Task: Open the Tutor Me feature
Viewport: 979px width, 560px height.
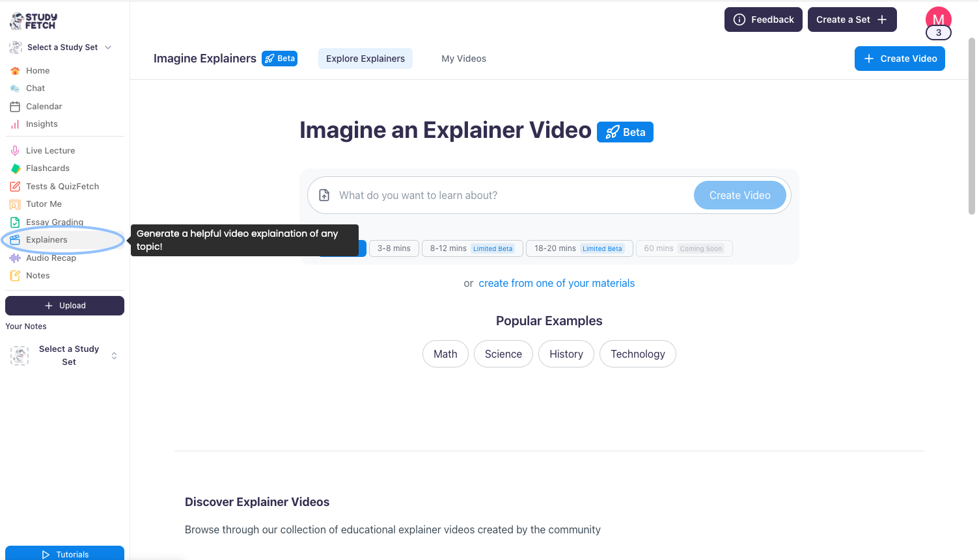Action: 44,204
